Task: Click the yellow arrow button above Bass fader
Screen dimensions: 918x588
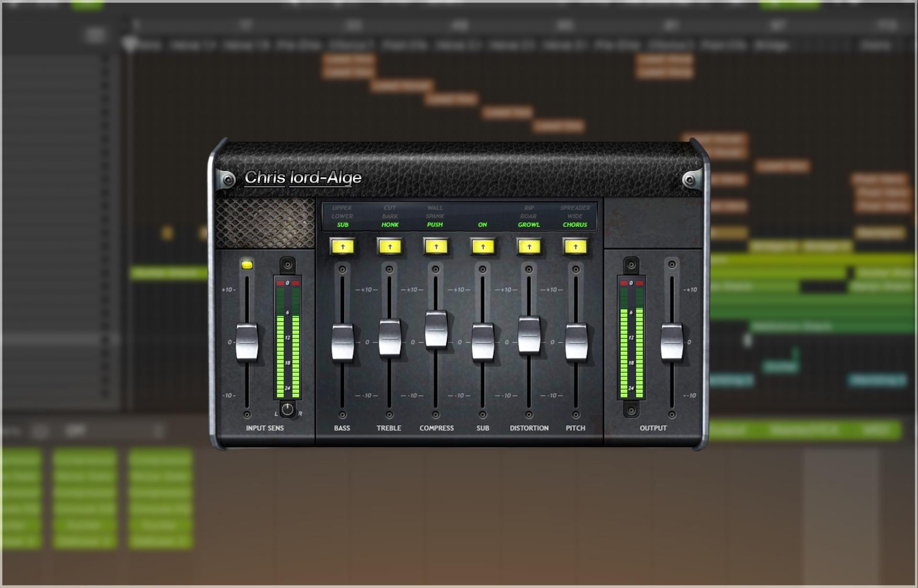Action: point(343,247)
